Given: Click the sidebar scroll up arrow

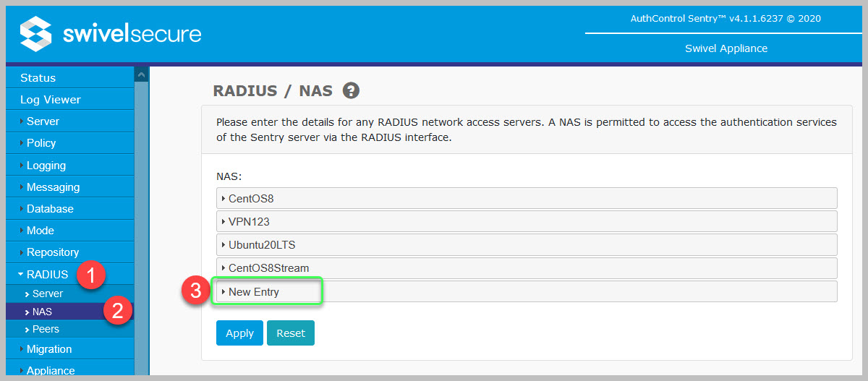Looking at the screenshot, I should [142, 74].
